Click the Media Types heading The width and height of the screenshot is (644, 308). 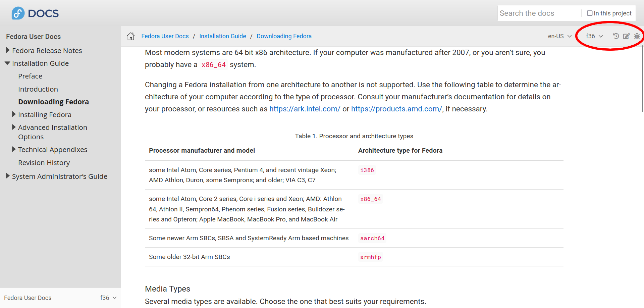coord(167,289)
